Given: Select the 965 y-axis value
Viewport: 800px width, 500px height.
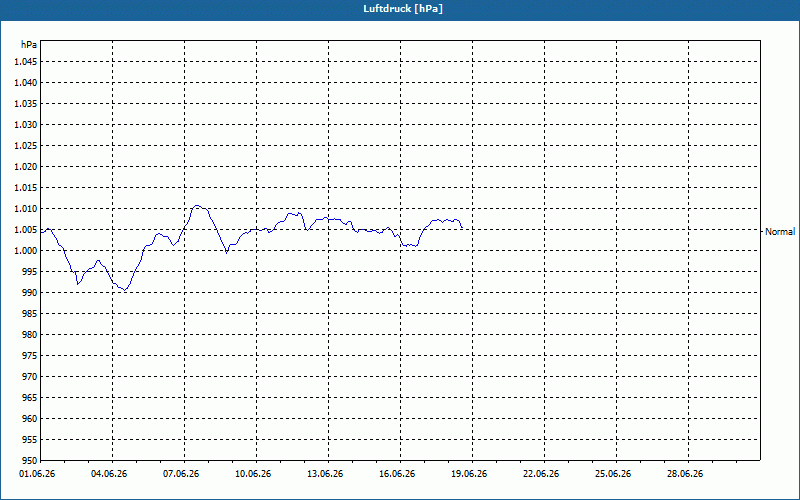Looking at the screenshot, I should (30, 397).
